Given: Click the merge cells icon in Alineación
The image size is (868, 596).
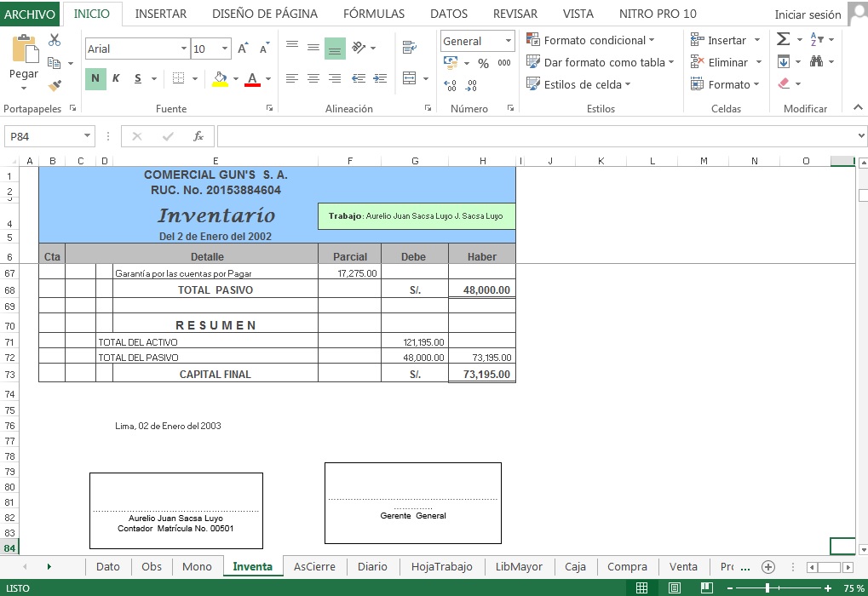Looking at the screenshot, I should [410, 77].
